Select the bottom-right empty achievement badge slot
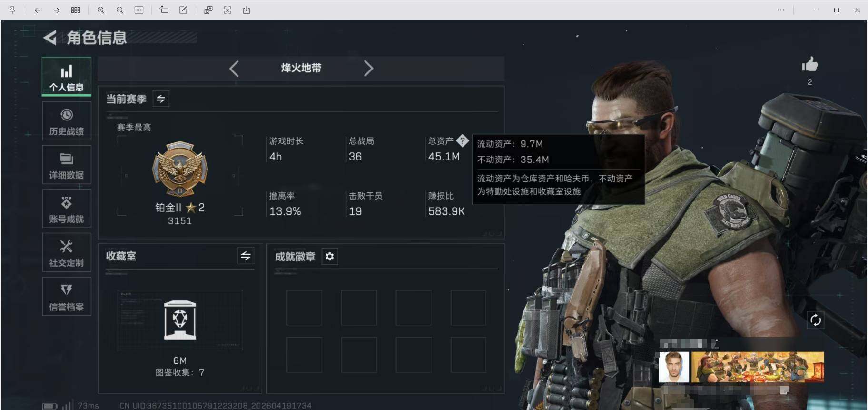The image size is (868, 410). click(468, 355)
